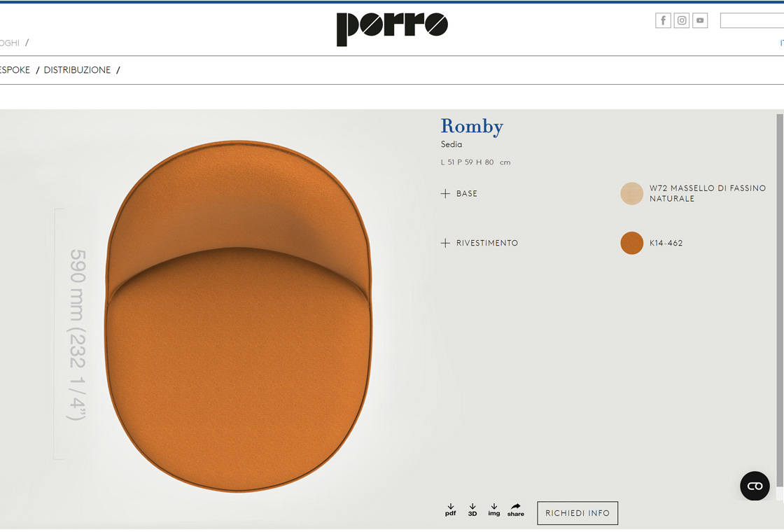Screen dimensions: 784x532
Task: Open the round chat widget button
Action: coord(755,486)
